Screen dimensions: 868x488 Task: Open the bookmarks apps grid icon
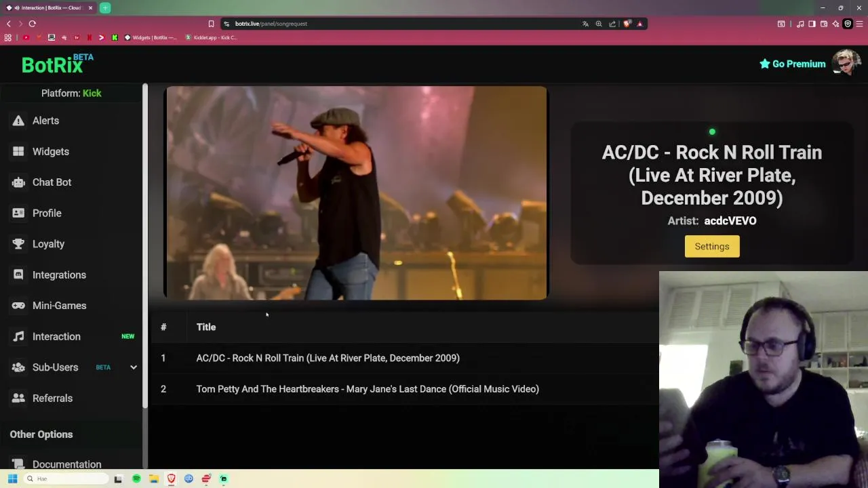[x=8, y=37]
